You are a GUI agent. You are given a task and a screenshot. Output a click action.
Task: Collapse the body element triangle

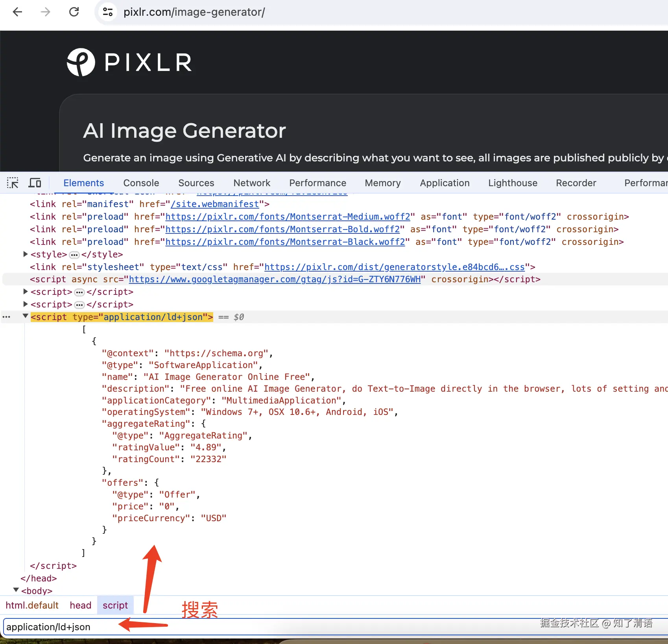click(x=16, y=590)
